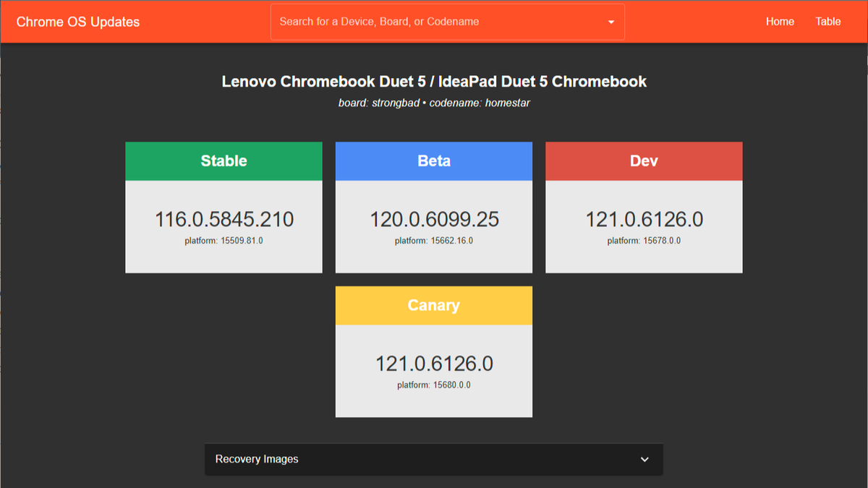868x488 pixels.
Task: Click the Canary card's 121.0.6126.0 version
Action: (434, 364)
